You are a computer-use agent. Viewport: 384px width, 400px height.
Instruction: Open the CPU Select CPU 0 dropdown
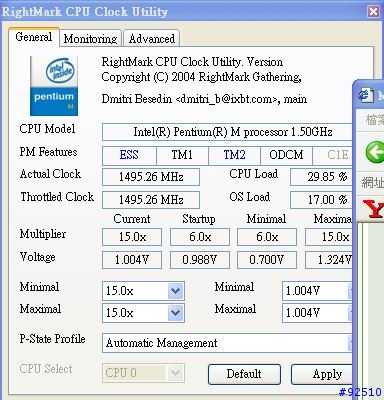click(x=143, y=373)
